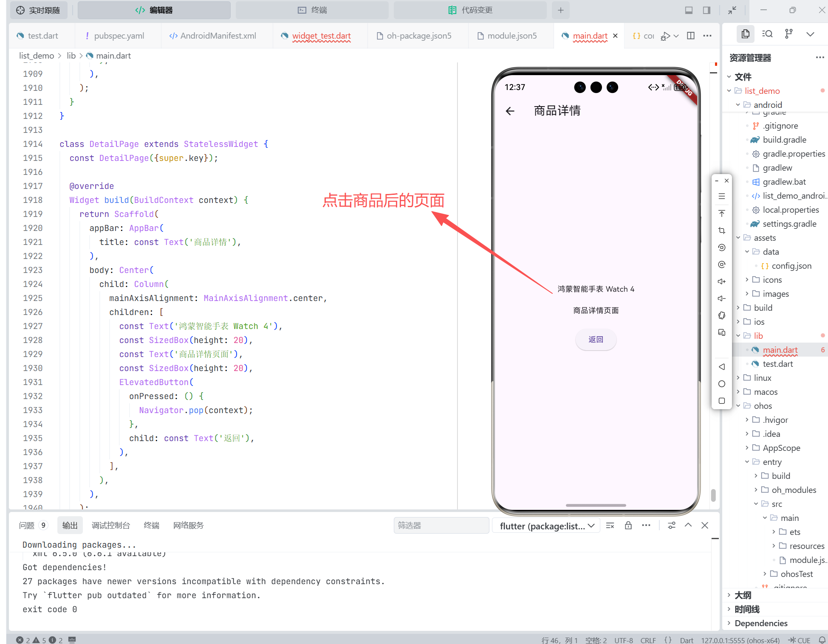Click the emulator home circle button

click(722, 384)
